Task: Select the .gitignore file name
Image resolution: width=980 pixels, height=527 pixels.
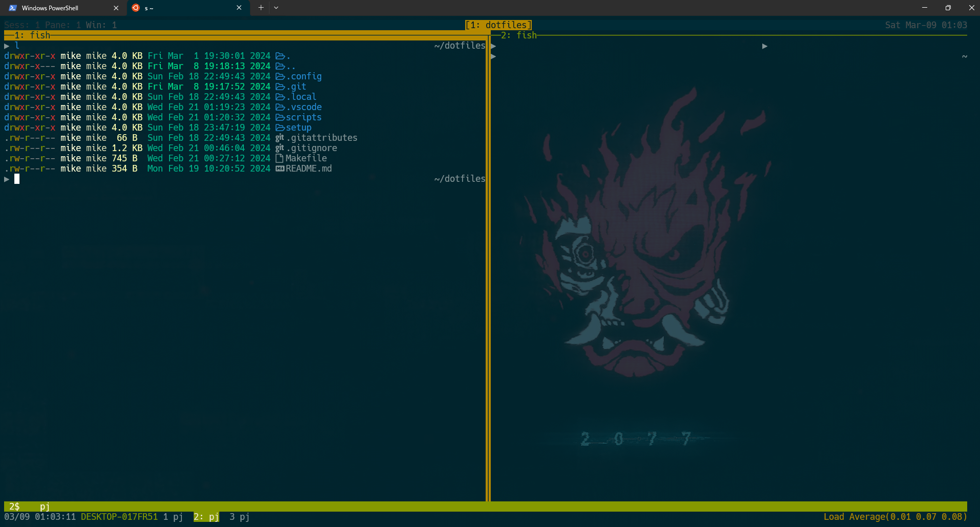Action: (311, 148)
